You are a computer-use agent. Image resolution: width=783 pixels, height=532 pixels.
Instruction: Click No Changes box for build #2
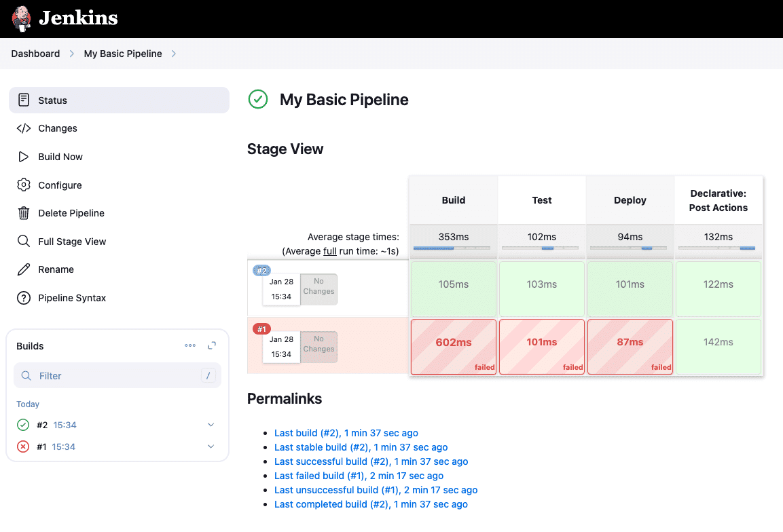pos(318,288)
